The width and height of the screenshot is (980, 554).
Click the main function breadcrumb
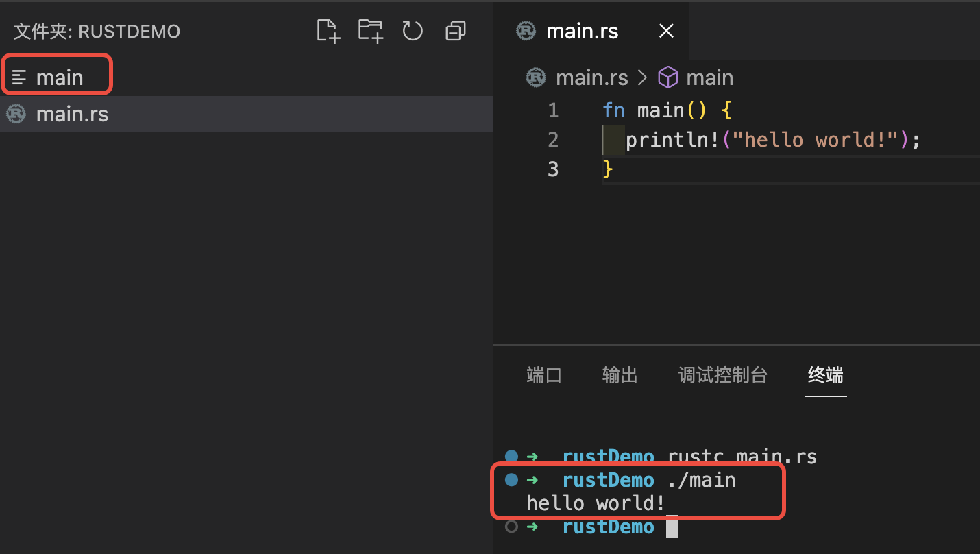709,77
